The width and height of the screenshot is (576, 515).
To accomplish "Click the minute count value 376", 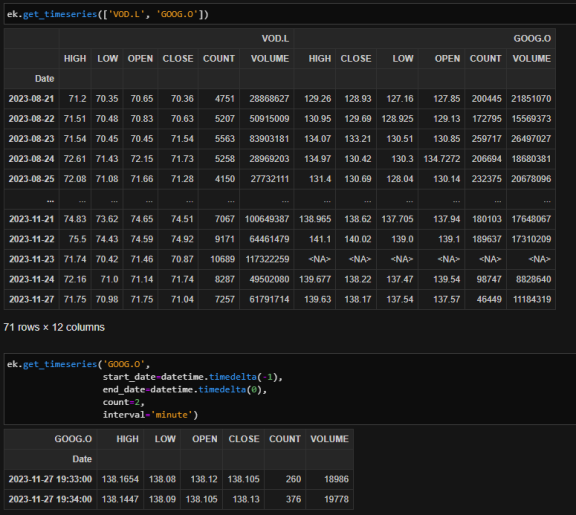I will click(x=293, y=499).
